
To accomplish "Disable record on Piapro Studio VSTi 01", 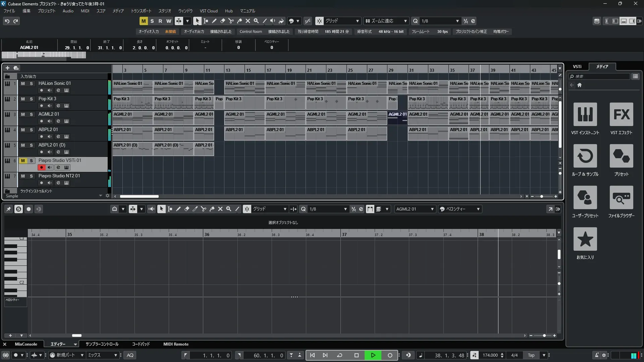I will pos(41,167).
